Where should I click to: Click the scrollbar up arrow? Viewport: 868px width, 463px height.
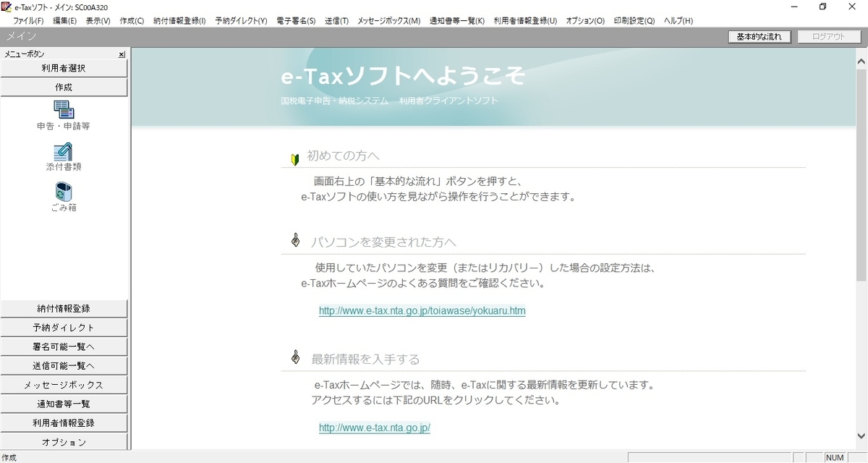[861, 62]
